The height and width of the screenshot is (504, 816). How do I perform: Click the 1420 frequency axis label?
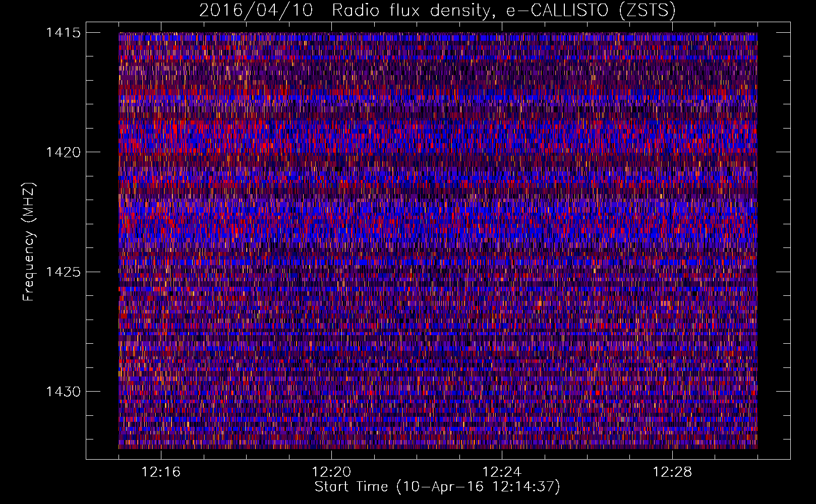click(63, 152)
